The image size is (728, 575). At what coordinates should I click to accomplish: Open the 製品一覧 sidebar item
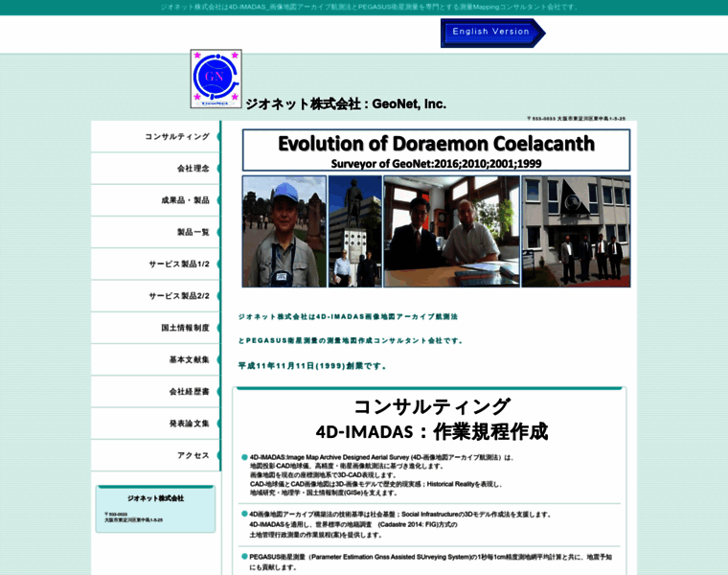pyautogui.click(x=155, y=232)
